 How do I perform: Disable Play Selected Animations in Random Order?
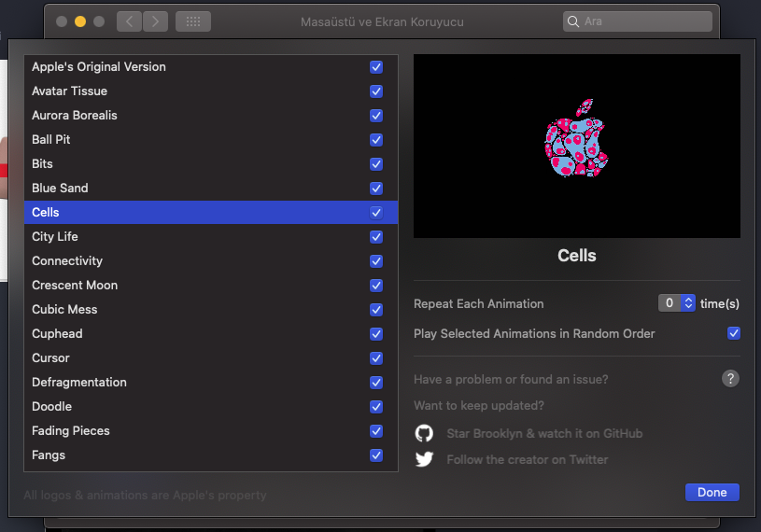tap(734, 333)
